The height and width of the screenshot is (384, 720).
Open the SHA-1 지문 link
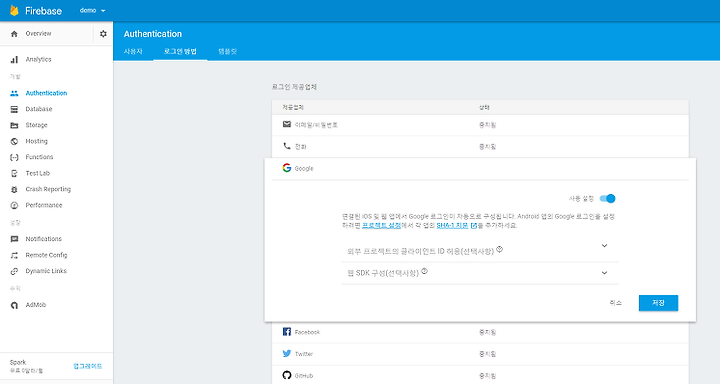(x=452, y=226)
